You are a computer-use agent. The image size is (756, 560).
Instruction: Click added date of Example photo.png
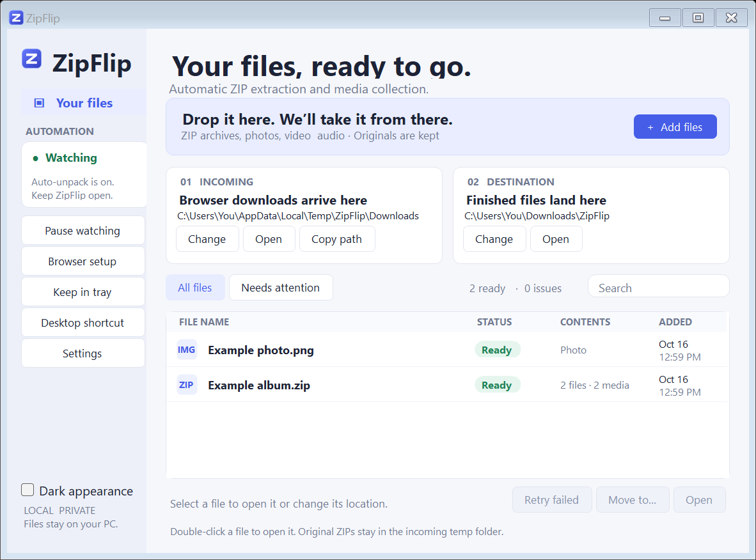pos(680,350)
